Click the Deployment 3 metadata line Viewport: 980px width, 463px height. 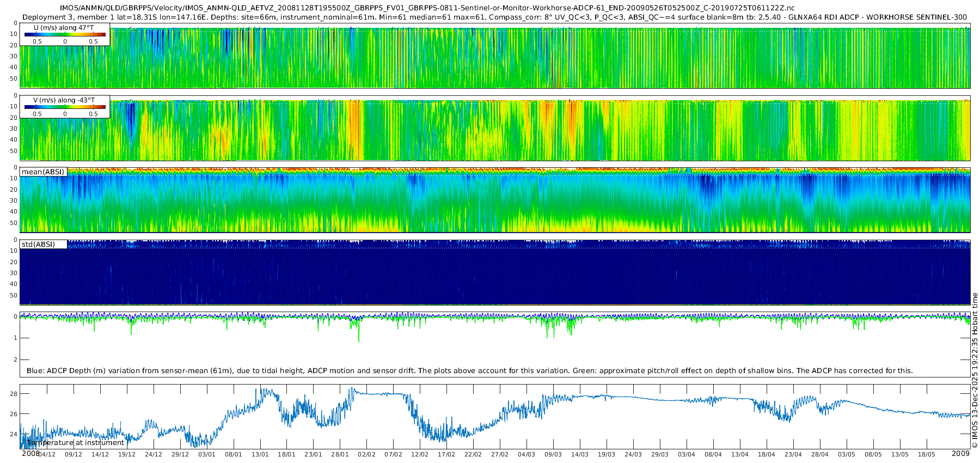(494, 17)
